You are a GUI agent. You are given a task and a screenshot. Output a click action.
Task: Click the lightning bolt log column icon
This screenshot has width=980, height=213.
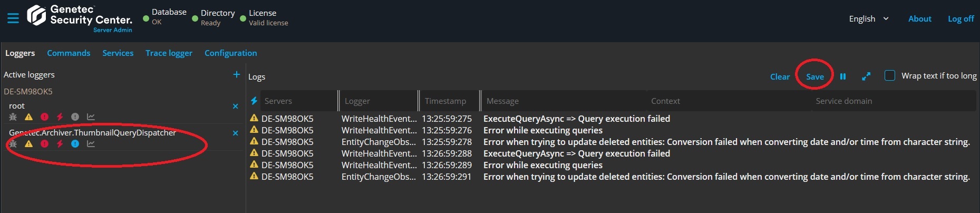[x=254, y=101]
